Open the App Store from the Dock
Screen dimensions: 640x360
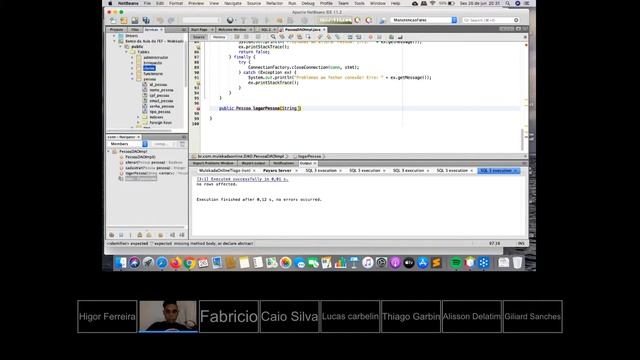[x=422, y=263]
